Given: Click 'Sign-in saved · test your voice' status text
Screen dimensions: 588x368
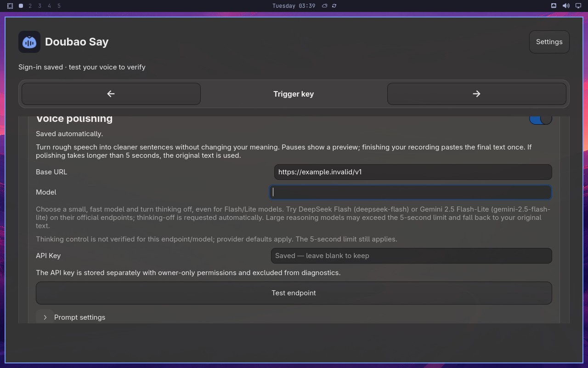Looking at the screenshot, I should (82, 67).
